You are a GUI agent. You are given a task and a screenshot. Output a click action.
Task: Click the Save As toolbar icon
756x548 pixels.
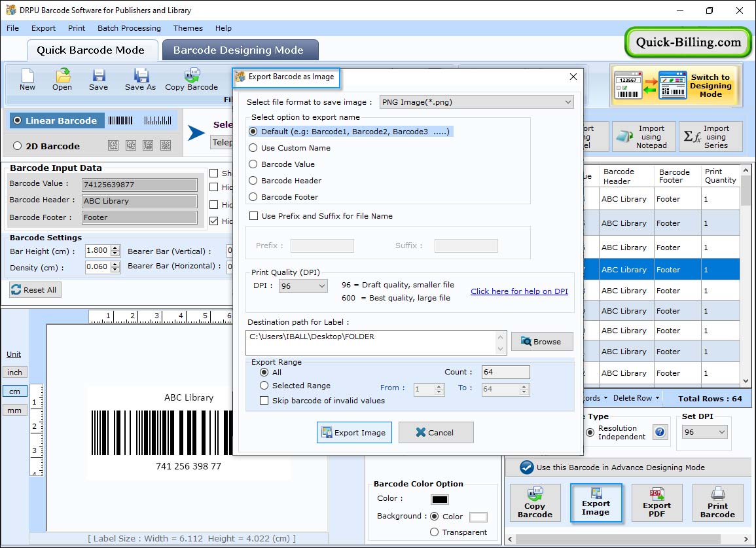click(x=140, y=80)
